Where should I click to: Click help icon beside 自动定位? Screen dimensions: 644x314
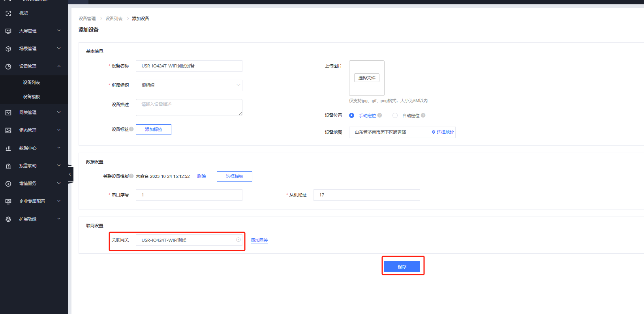click(423, 115)
